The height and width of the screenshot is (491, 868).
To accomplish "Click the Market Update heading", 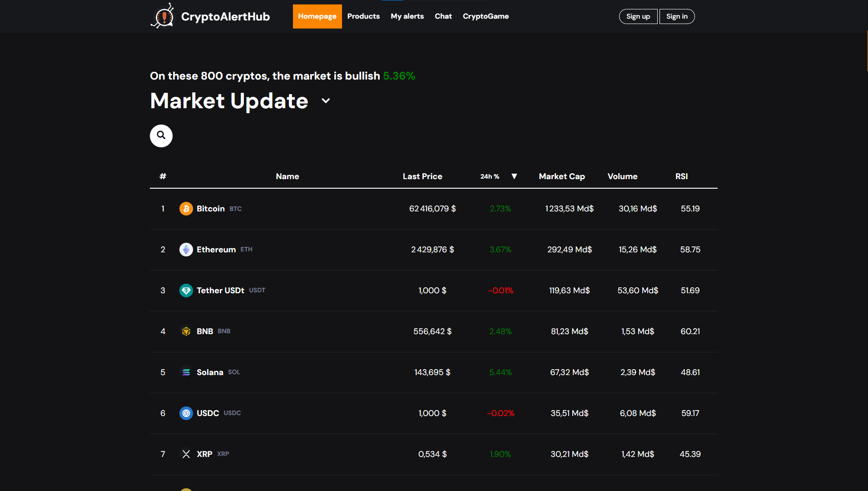I will click(x=229, y=101).
